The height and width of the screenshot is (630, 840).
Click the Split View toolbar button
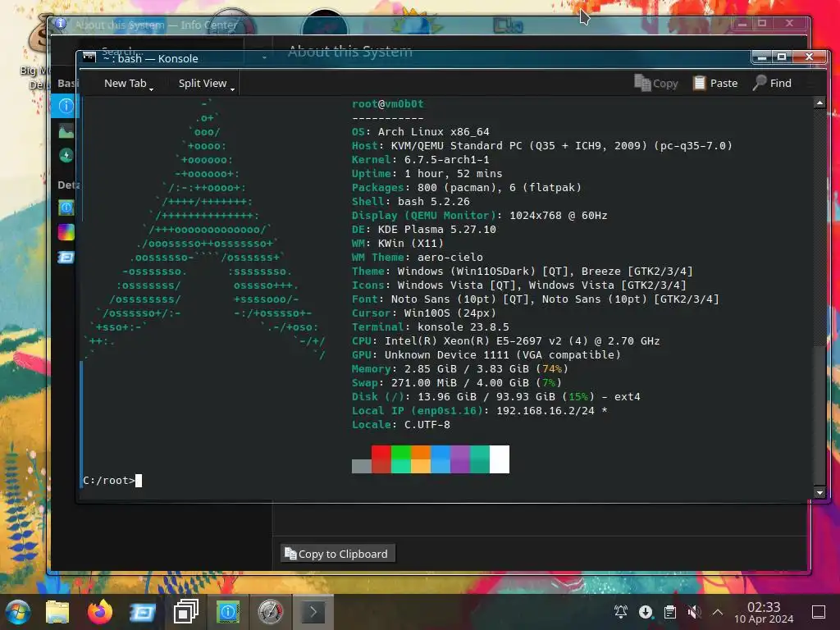coord(202,83)
